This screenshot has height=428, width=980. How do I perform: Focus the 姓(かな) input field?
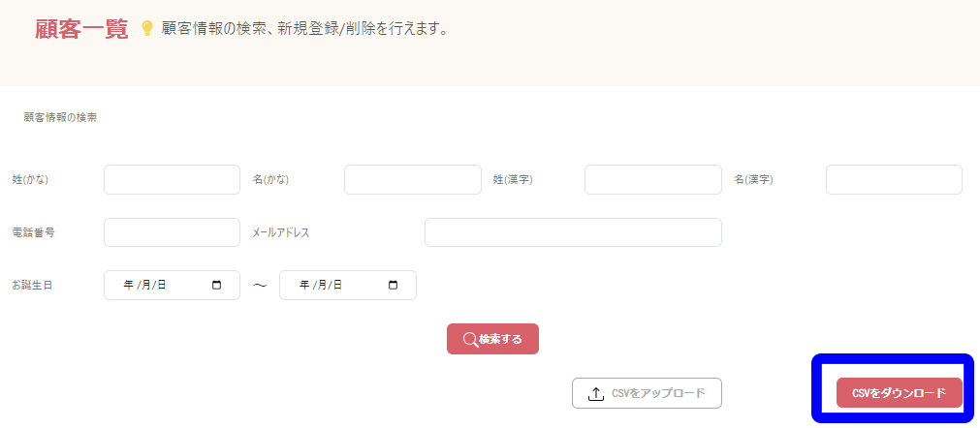point(172,179)
